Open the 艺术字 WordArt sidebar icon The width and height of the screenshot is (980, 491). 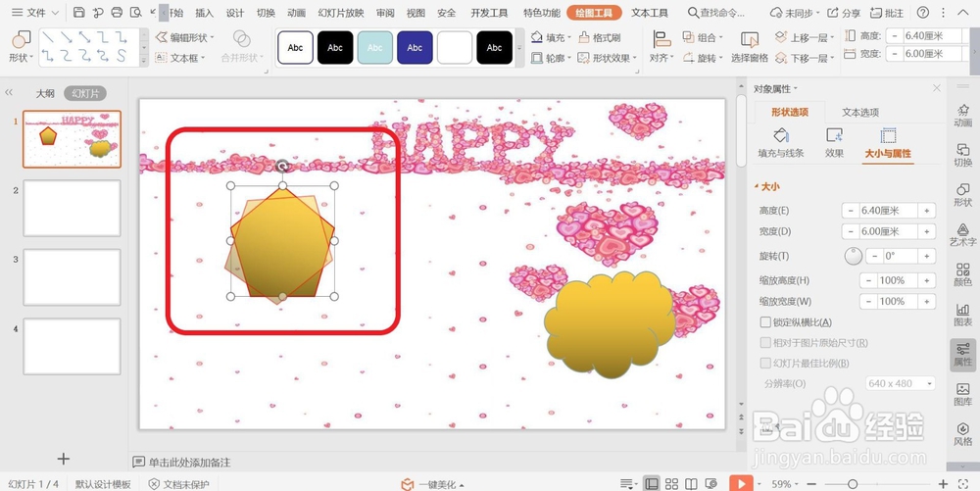963,235
